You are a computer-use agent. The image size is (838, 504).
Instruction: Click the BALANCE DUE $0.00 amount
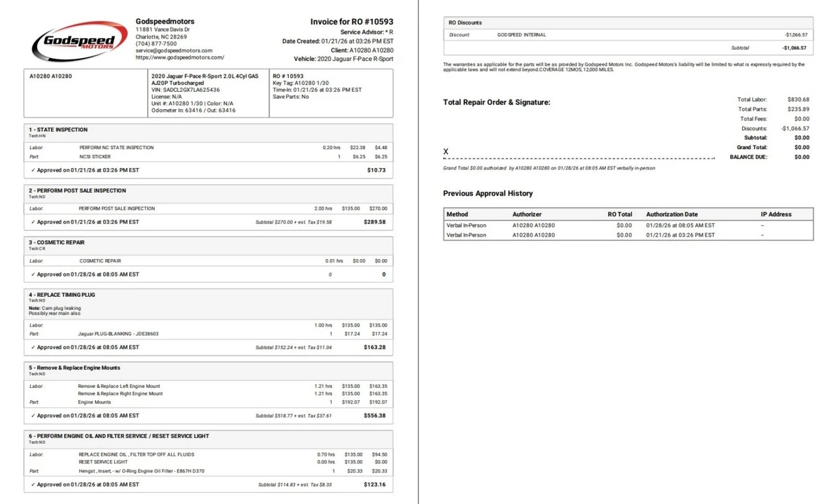(802, 157)
